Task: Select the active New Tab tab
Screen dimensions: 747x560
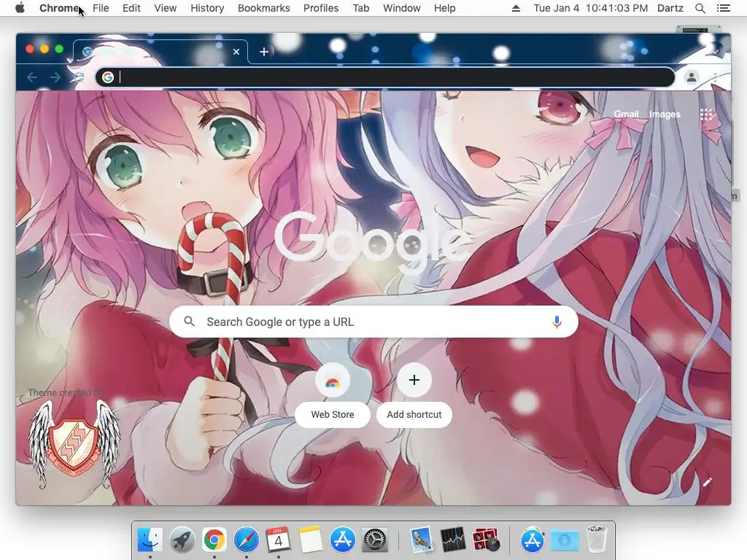Action: pyautogui.click(x=160, y=52)
